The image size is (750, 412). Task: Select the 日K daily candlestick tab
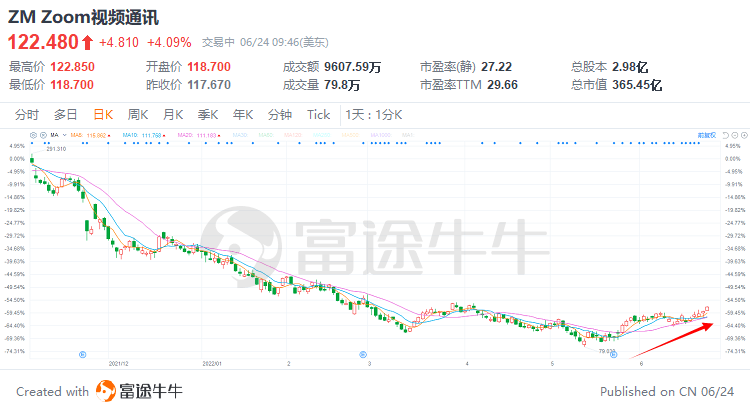[103, 115]
